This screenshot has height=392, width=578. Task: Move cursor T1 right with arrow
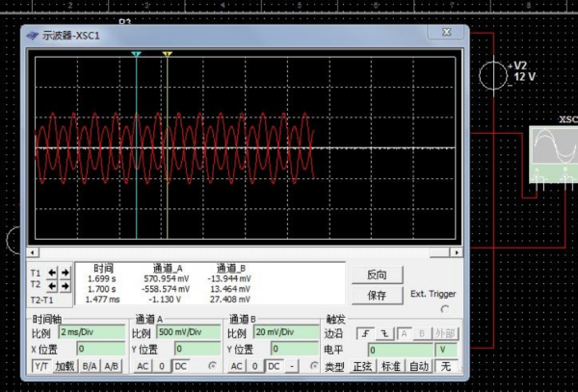(x=66, y=273)
